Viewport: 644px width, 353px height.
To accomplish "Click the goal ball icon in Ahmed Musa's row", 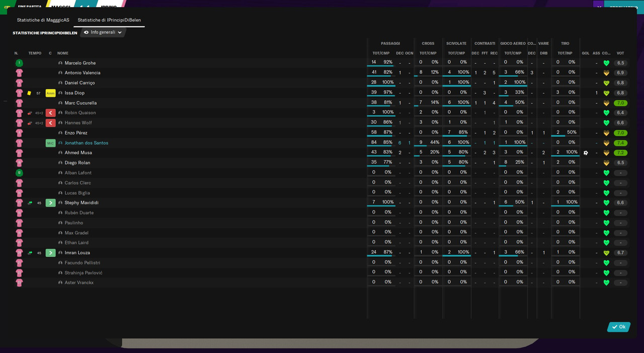I will [586, 153].
